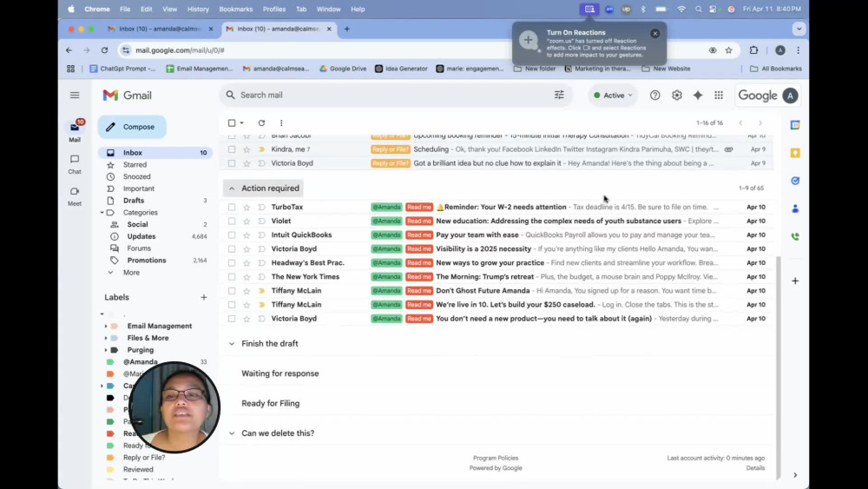Select the Got a brilliant idea email checkbox
The width and height of the screenshot is (868, 489).
tap(232, 163)
